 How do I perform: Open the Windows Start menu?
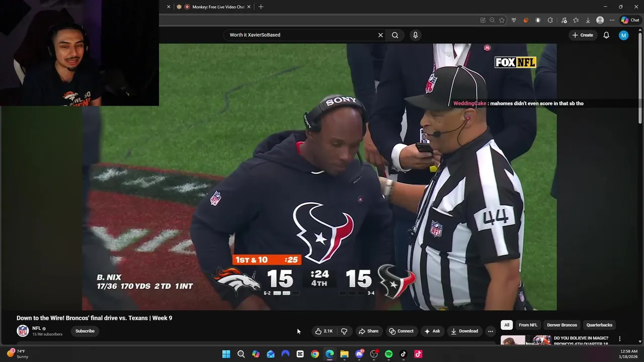tap(226, 354)
